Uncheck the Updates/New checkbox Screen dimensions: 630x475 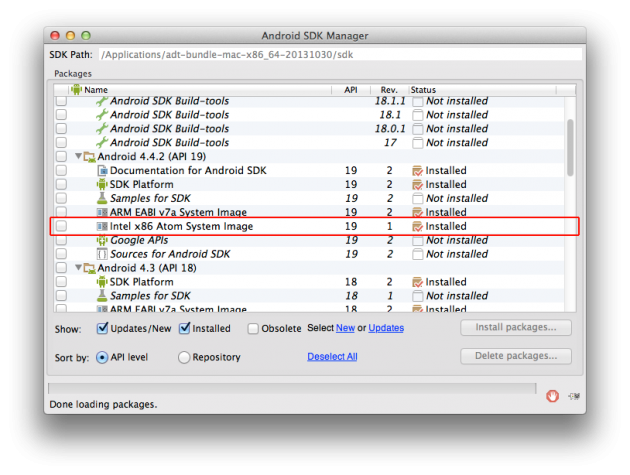coord(103,328)
